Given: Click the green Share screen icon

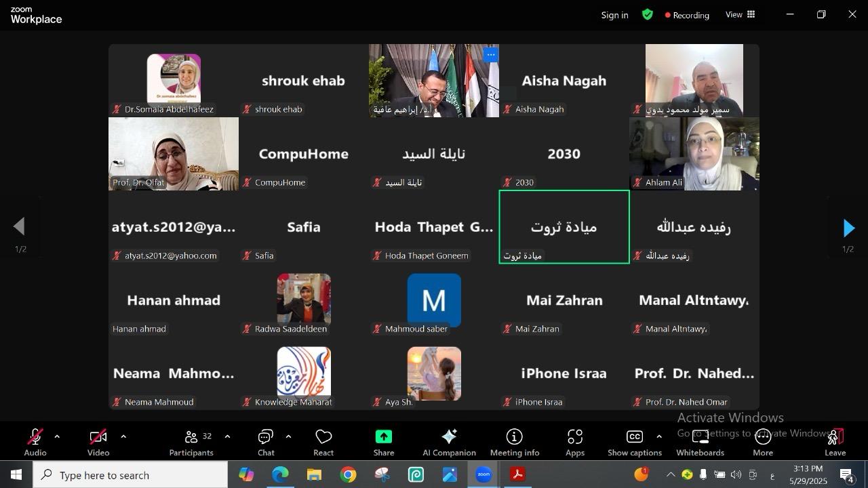Looking at the screenshot, I should coord(383,437).
